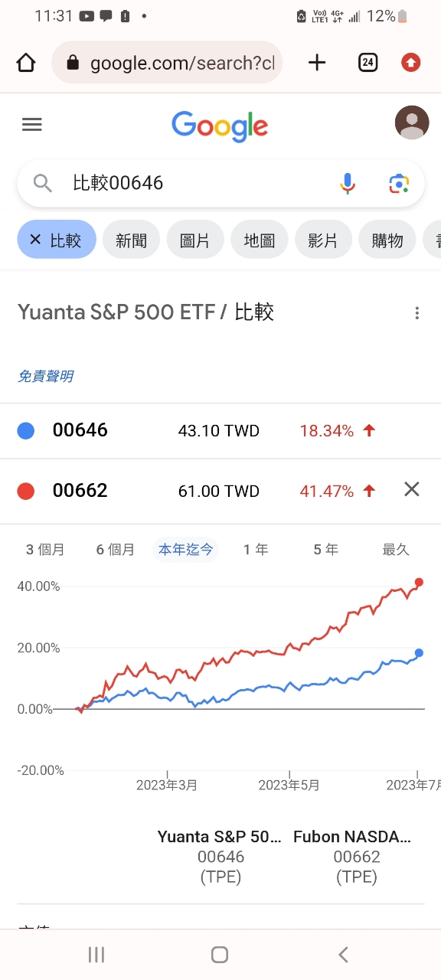Viewport: 441px width, 980px height.
Task: Switch chart to 1 年 range
Action: [x=256, y=550]
